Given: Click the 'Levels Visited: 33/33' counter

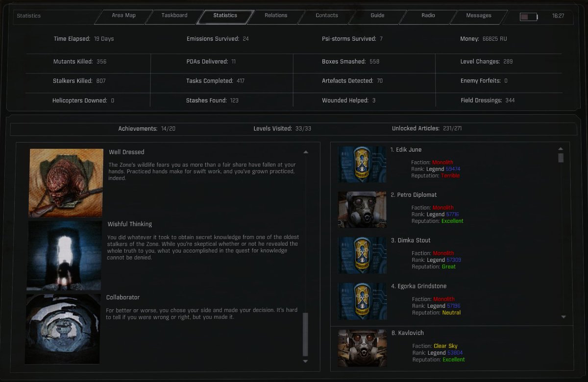Looking at the screenshot, I should click(x=282, y=129).
